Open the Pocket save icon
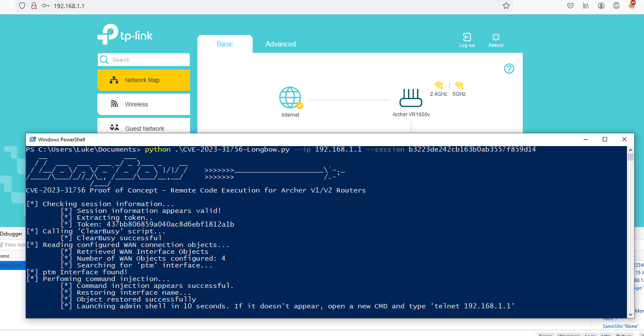The width and height of the screenshot is (644, 336). (x=570, y=6)
